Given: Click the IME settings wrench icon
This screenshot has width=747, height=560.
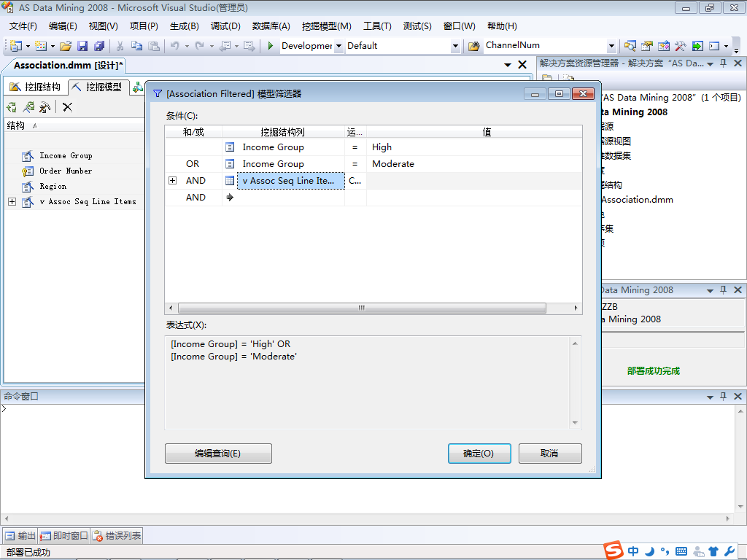Looking at the screenshot, I should (x=729, y=551).
